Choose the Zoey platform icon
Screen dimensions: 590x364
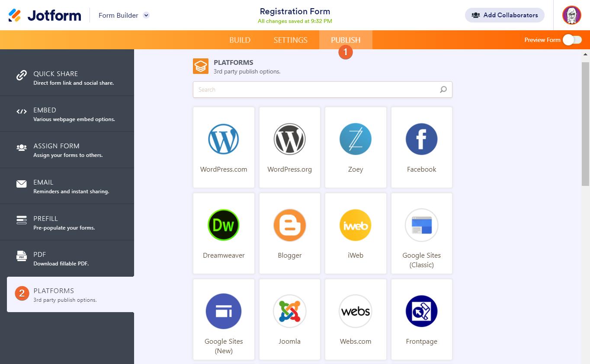[356, 139]
